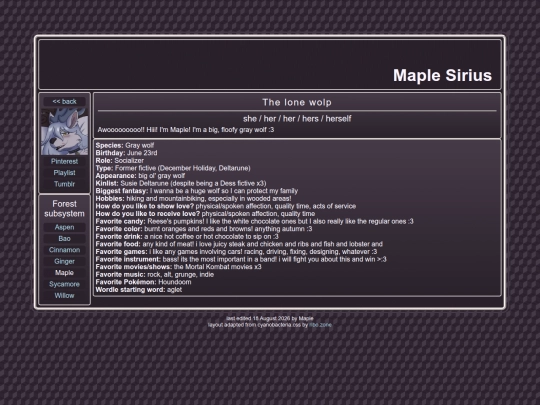The height and width of the screenshot is (405, 540).
Task: Click the 'Favorite color: burnt oranges' line
Action: pyautogui.click(x=204, y=229)
